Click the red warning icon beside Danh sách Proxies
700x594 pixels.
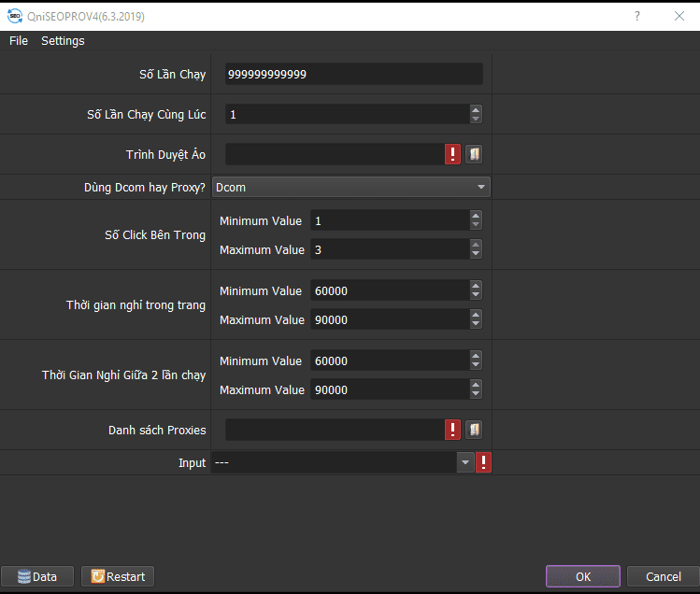453,430
